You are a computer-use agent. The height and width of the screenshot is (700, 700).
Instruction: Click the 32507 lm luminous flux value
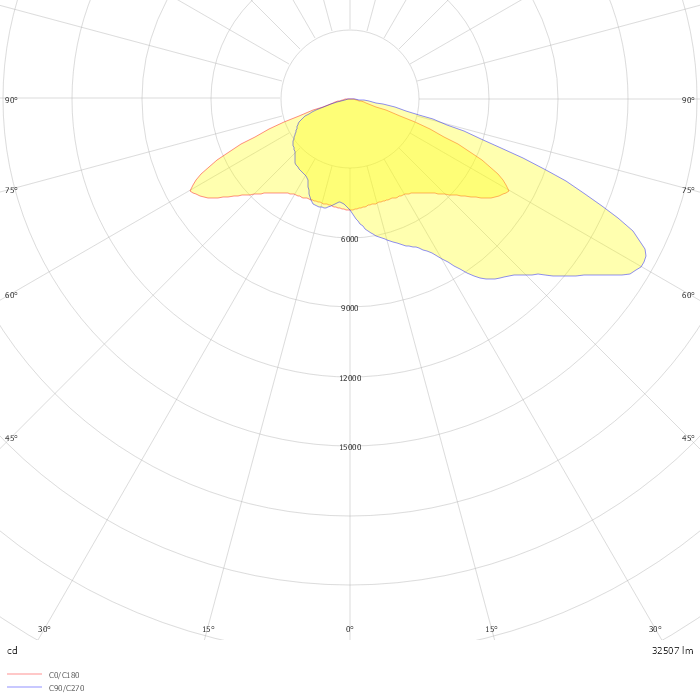(672, 650)
